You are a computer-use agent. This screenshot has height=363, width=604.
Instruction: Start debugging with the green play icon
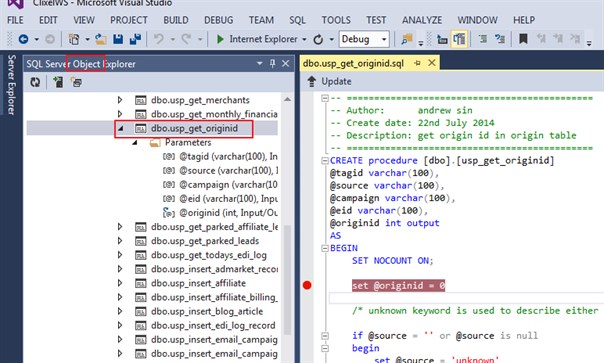click(x=220, y=39)
